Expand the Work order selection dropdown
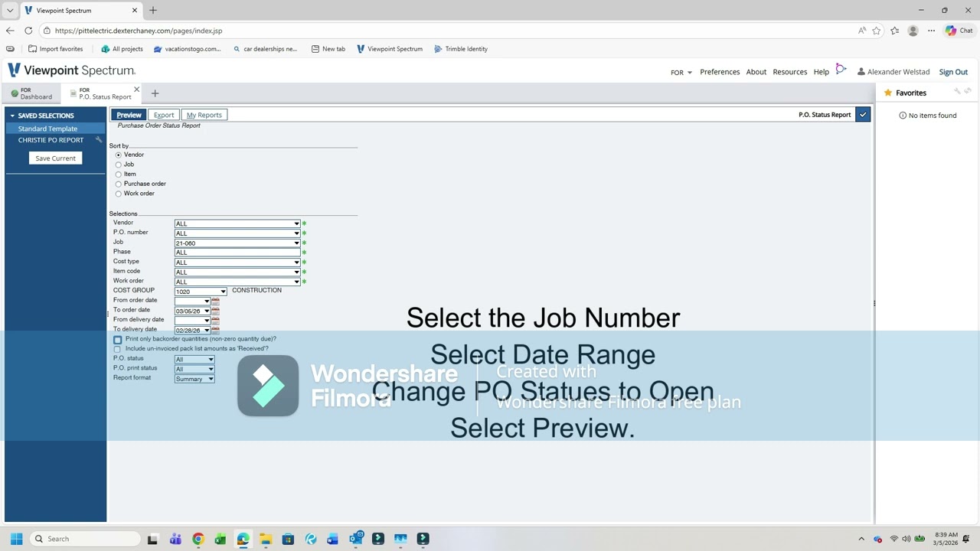Screen dimensions: 980x551 coord(296,282)
